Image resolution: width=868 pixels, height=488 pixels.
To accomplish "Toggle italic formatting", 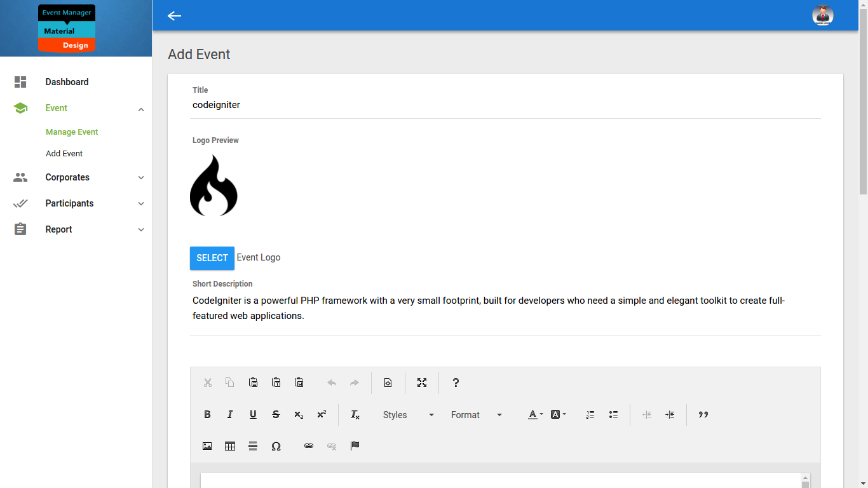I will 230,414.
